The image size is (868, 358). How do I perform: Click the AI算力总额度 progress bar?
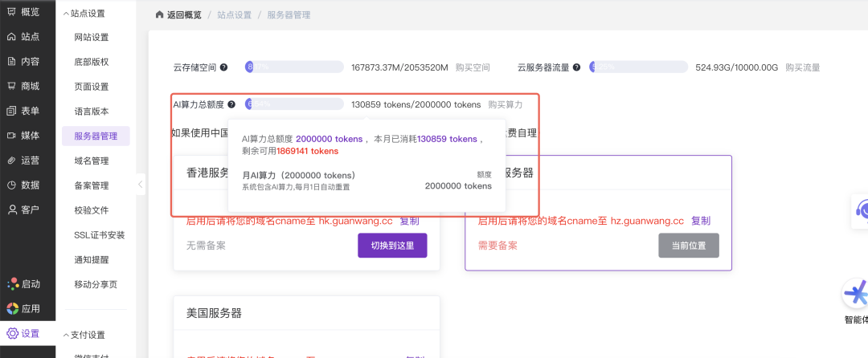(294, 104)
